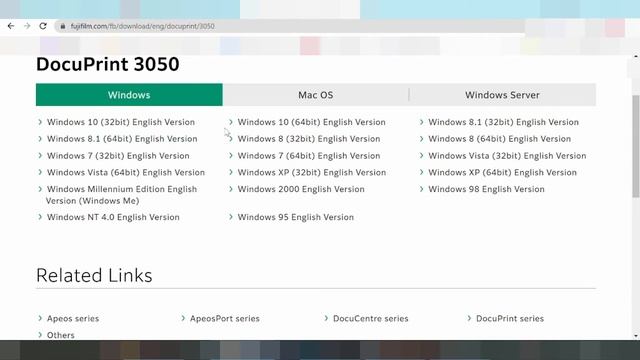Click the chevron beside Windows 7 (64bit)
This screenshot has width=640, height=360.
coord(231,156)
